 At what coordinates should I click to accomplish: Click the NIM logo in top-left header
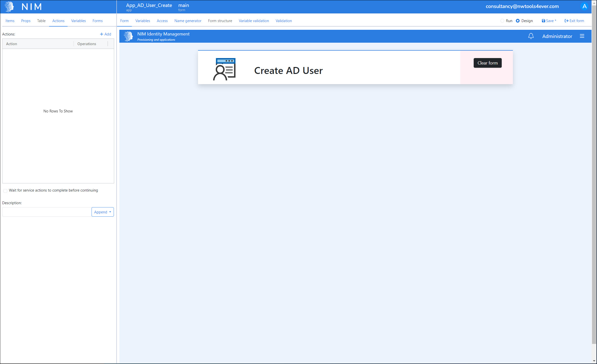[9, 7]
